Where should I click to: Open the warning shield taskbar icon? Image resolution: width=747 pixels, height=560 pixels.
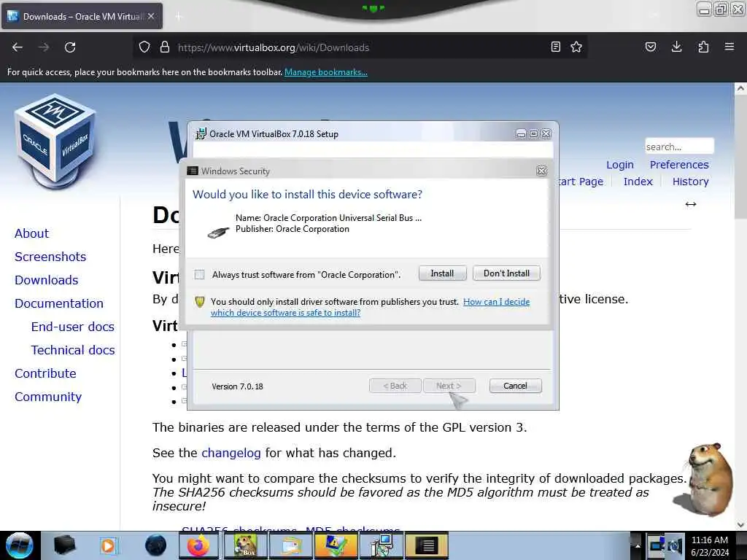click(x=336, y=545)
